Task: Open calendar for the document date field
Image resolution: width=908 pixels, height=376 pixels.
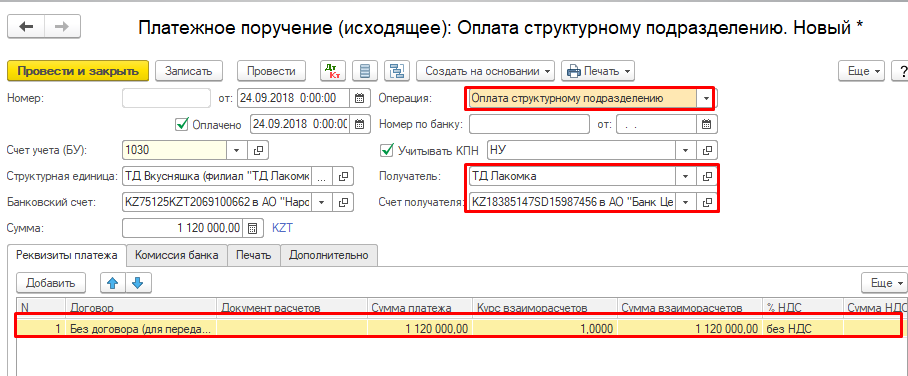Action: pos(359,98)
